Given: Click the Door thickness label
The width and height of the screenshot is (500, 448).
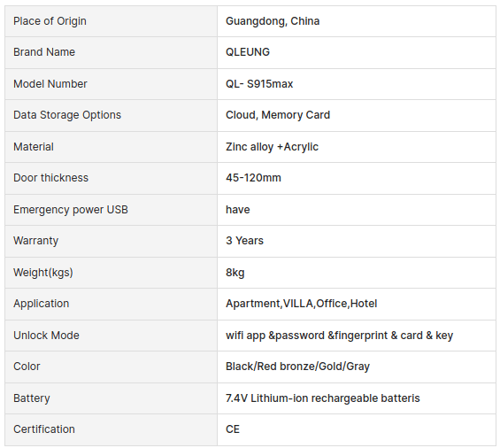Looking at the screenshot, I should point(50,178).
